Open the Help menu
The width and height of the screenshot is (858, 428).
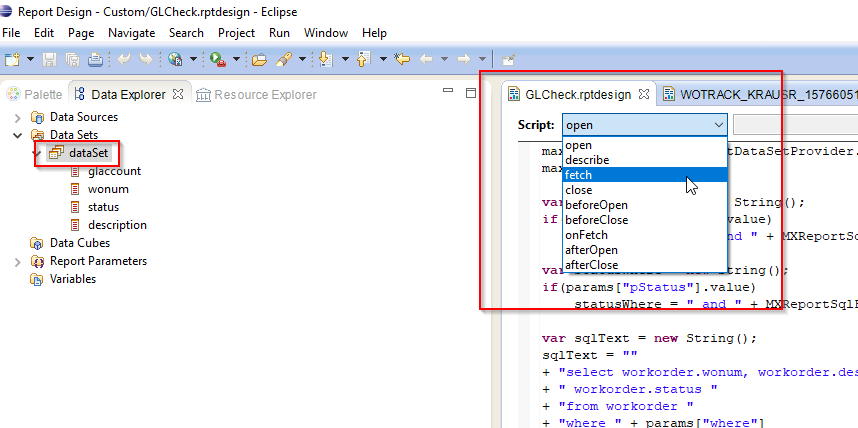click(374, 33)
